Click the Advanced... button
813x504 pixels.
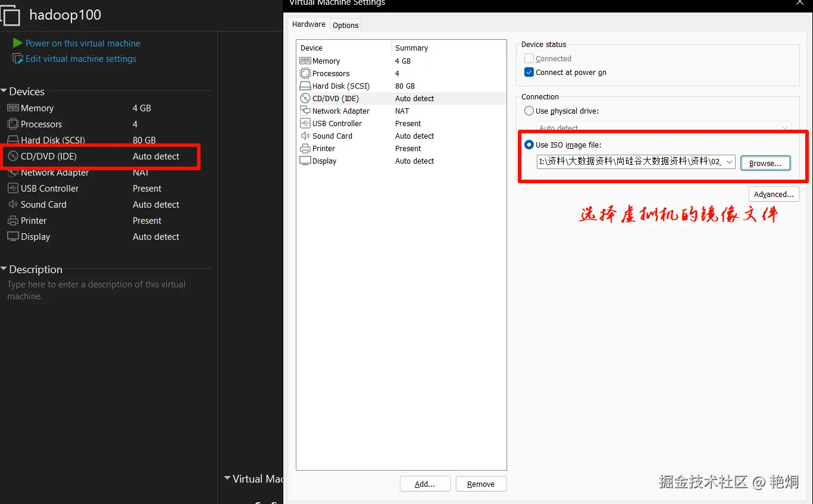[774, 194]
